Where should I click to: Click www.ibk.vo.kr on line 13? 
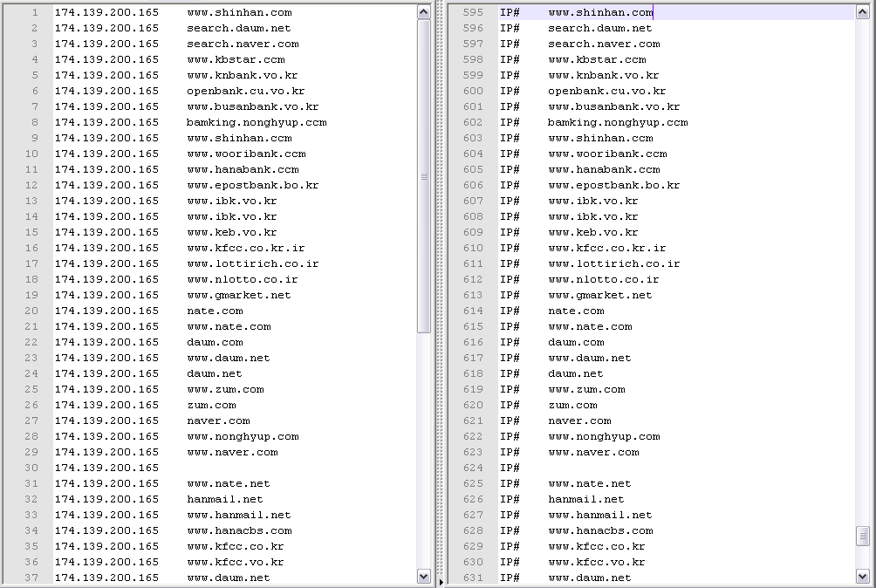pos(232,201)
